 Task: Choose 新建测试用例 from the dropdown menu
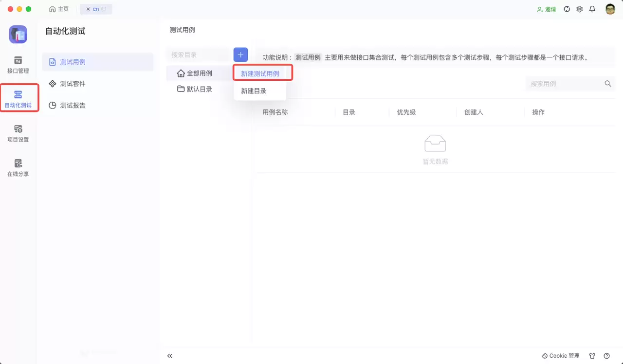(x=260, y=73)
